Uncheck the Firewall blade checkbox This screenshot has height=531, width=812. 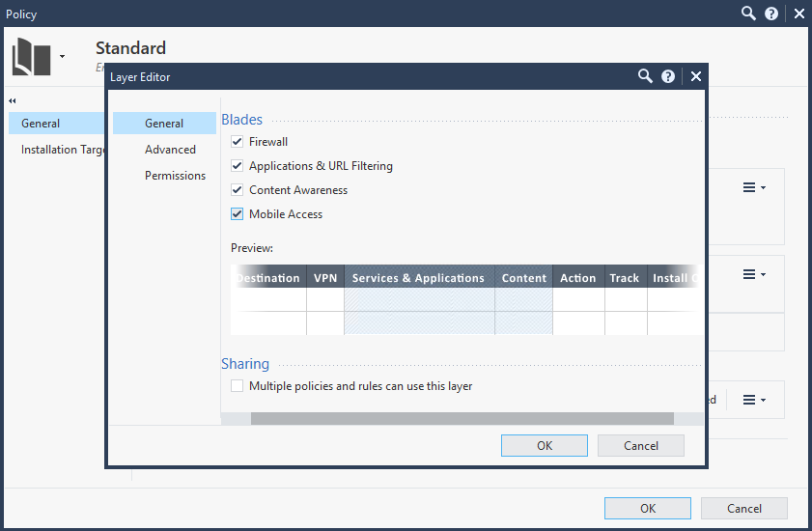click(238, 142)
